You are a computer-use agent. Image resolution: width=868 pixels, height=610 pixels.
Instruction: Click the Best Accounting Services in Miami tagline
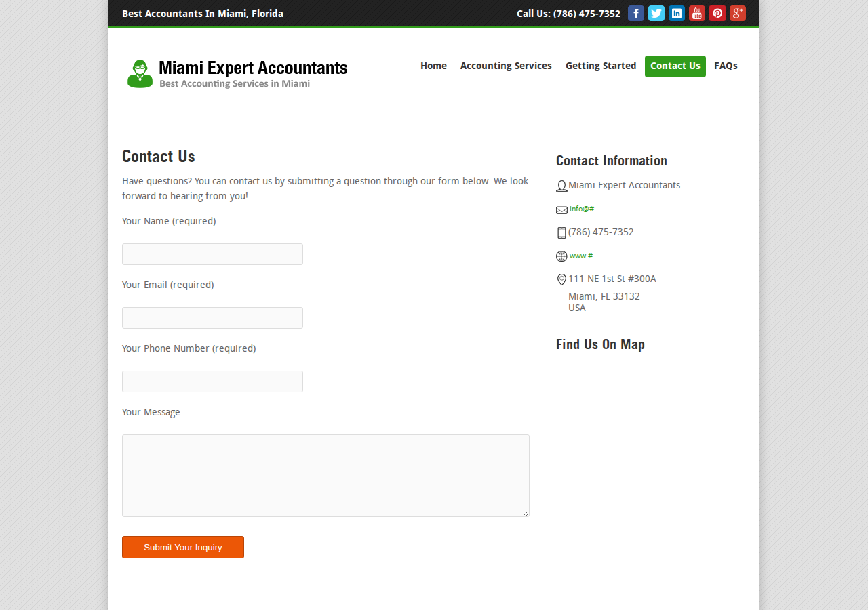(x=235, y=83)
